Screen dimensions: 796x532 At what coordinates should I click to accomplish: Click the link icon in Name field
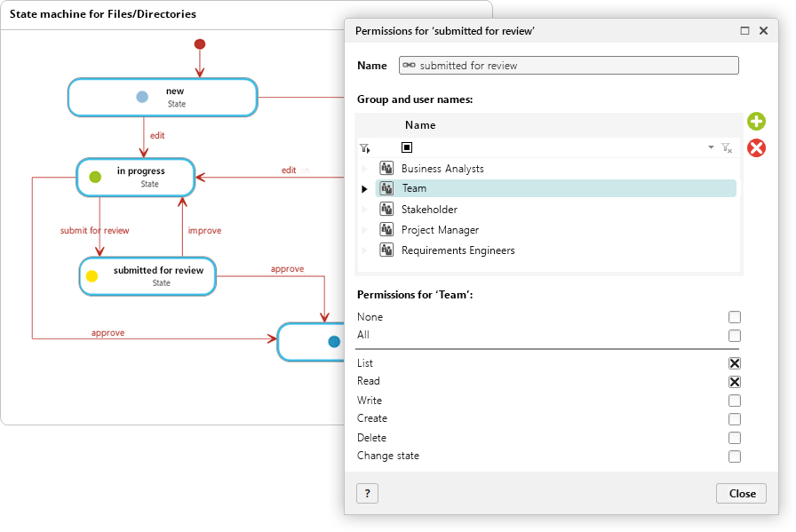point(410,65)
